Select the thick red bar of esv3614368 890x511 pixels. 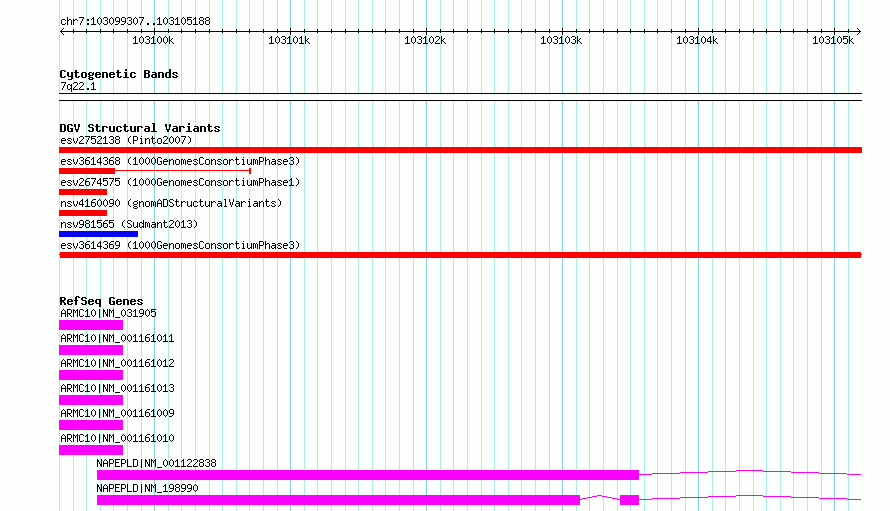pos(87,171)
